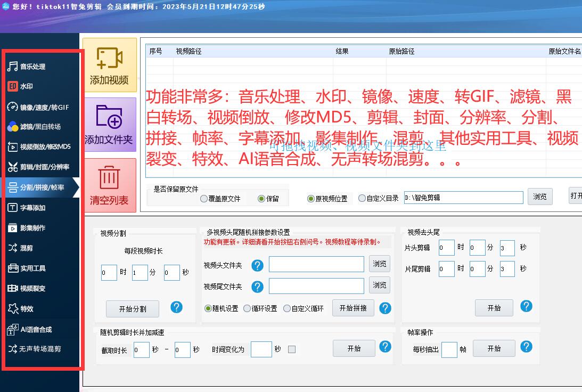Click the 开始拼接 button
Viewport: 582px width, 392px height.
pyautogui.click(x=353, y=308)
